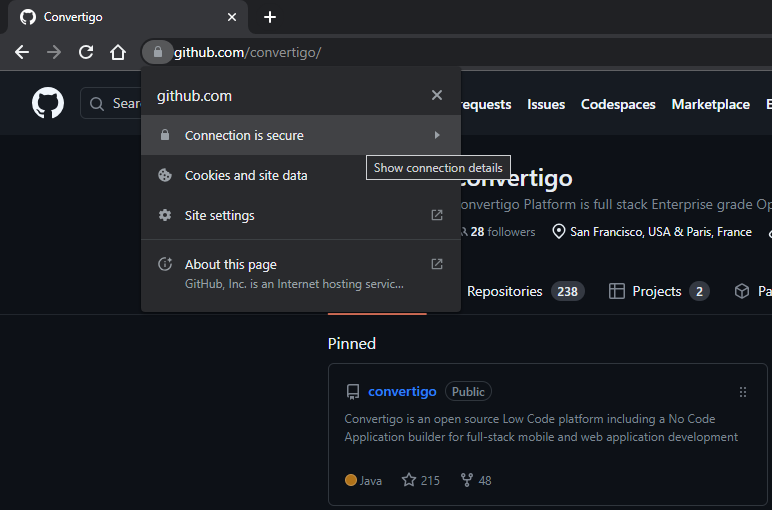This screenshot has width=772, height=510.
Task: Navigate back with the back arrow
Action: [x=22, y=52]
